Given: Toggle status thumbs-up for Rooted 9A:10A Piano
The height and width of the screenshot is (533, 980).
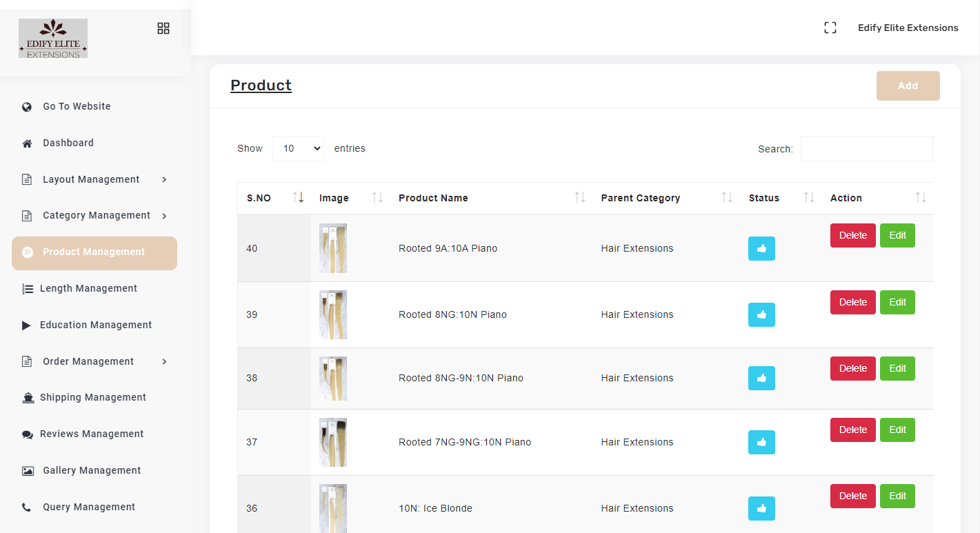Looking at the screenshot, I should coord(761,248).
